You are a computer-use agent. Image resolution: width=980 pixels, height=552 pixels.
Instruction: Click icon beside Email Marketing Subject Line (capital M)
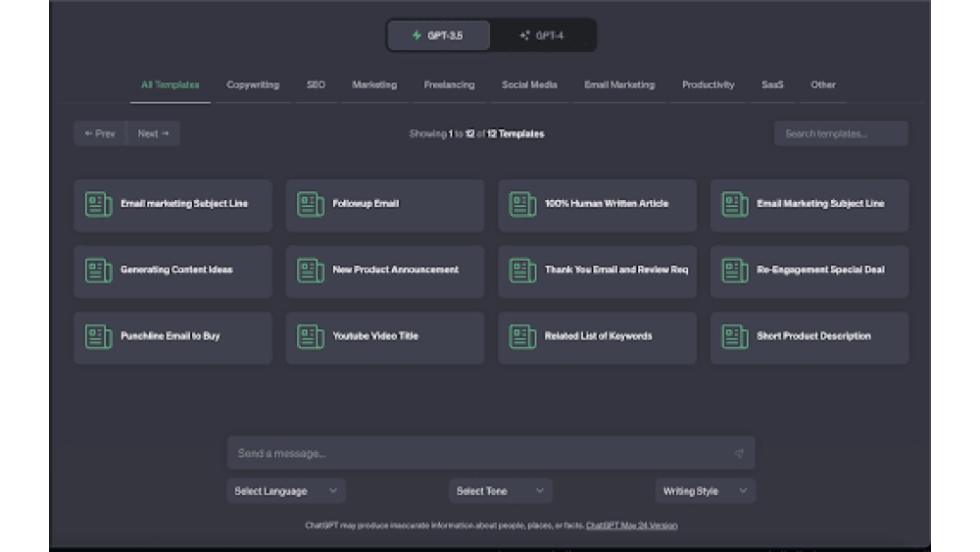tap(734, 204)
